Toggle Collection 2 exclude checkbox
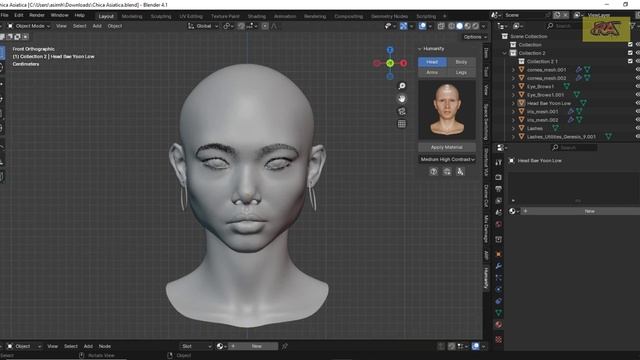The width and height of the screenshot is (640, 360). click(630, 53)
